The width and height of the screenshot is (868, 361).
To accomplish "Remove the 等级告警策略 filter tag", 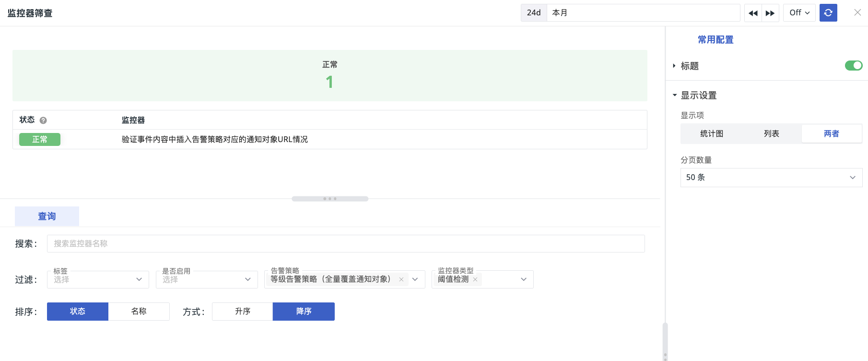I will tap(401, 279).
